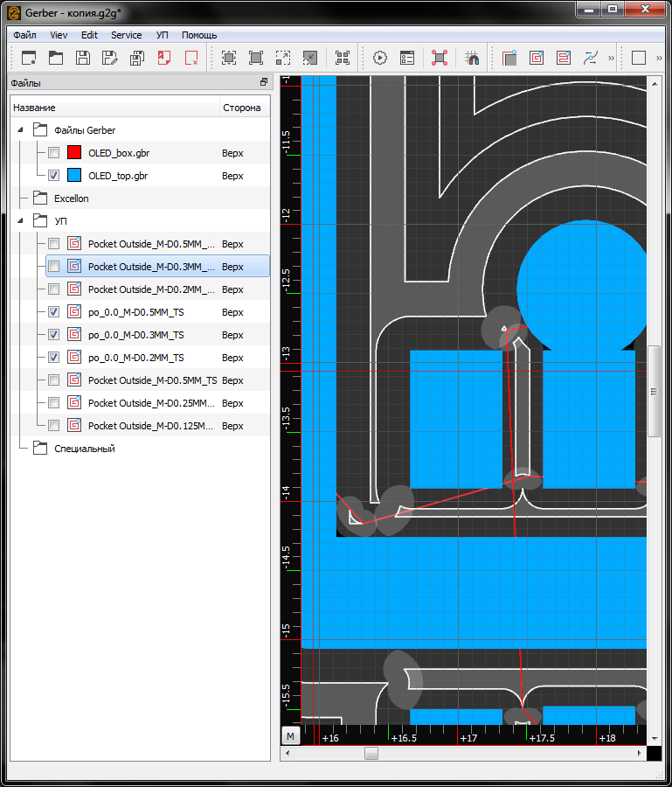Uncheck the po_0.0_M-D0.2MM_TS checkbox
672x787 pixels.
[x=53, y=358]
